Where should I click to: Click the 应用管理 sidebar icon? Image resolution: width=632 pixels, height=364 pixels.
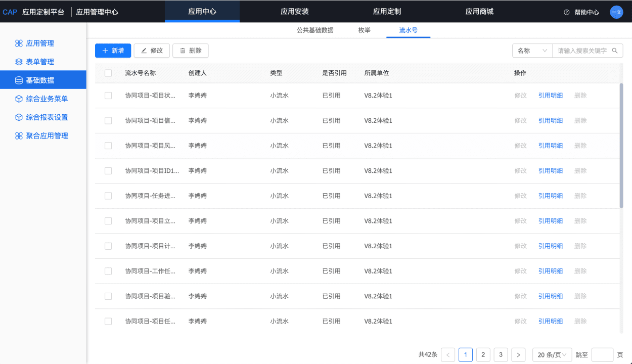[19, 43]
